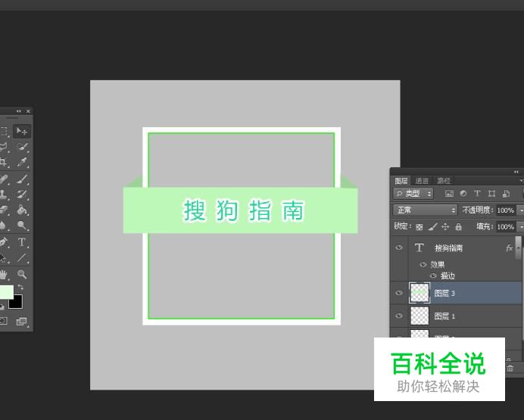Open the foreground color swatch

pyautogui.click(x=6, y=292)
